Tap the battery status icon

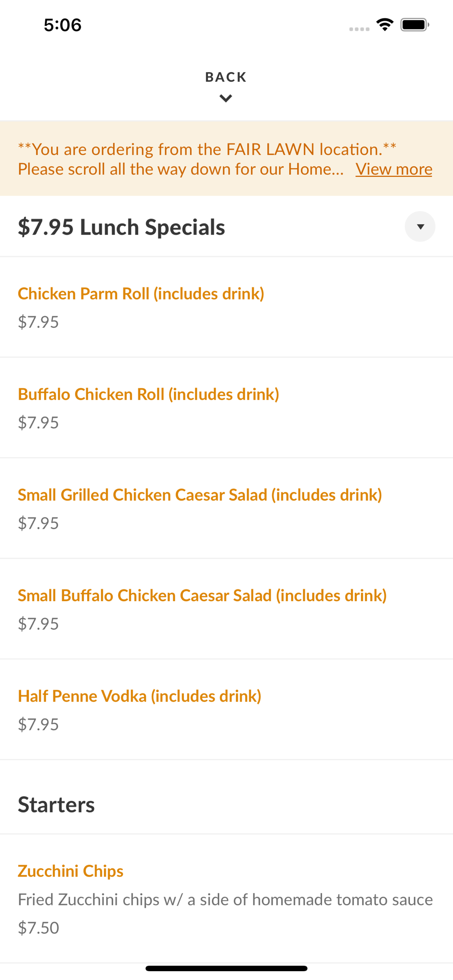(414, 24)
